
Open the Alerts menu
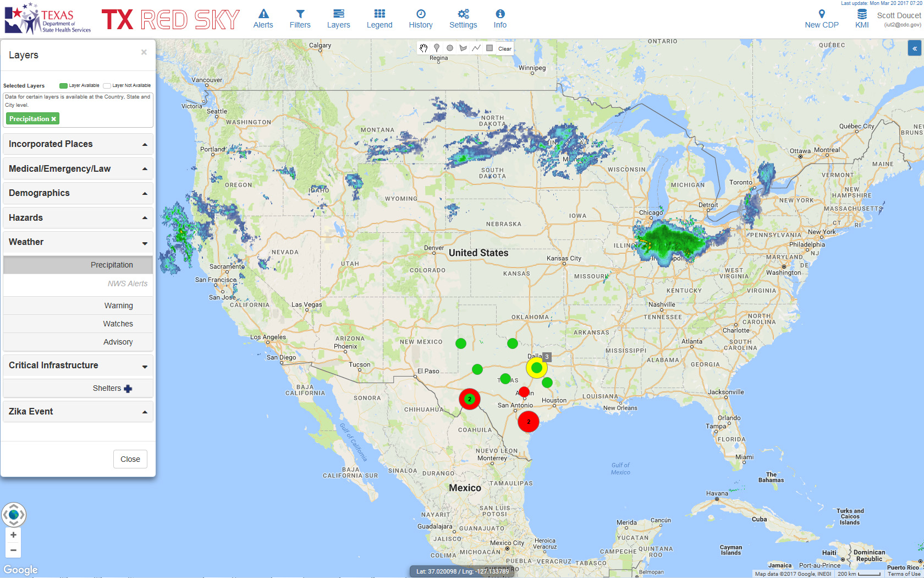point(263,19)
